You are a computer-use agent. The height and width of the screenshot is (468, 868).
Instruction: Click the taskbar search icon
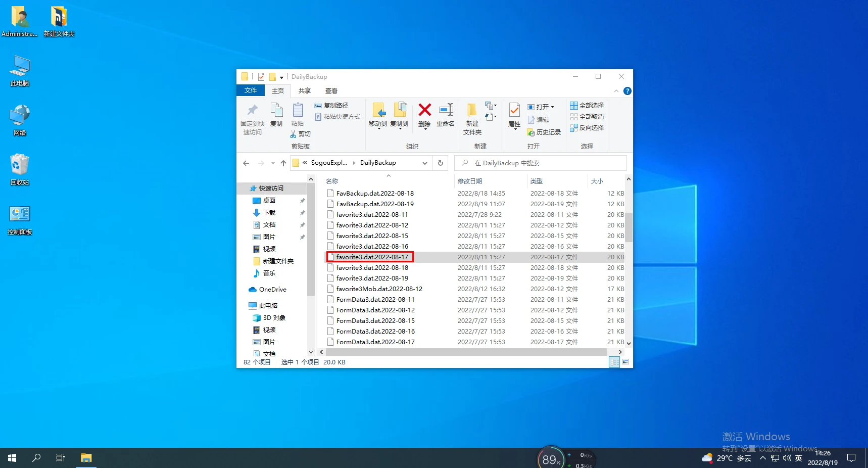36,458
